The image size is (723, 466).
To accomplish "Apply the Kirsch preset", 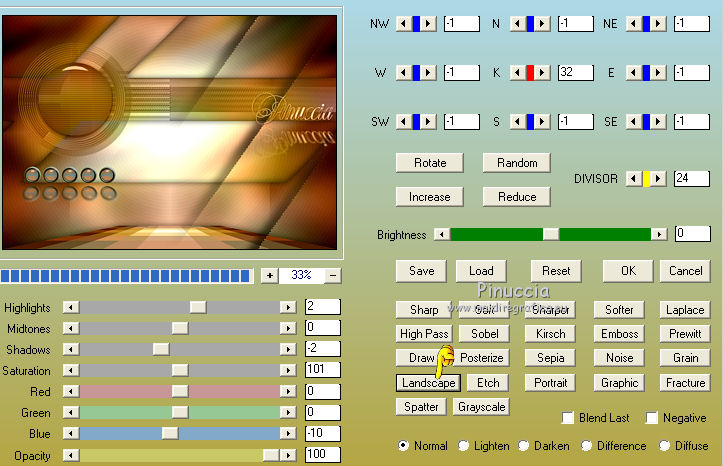I will tap(550, 334).
